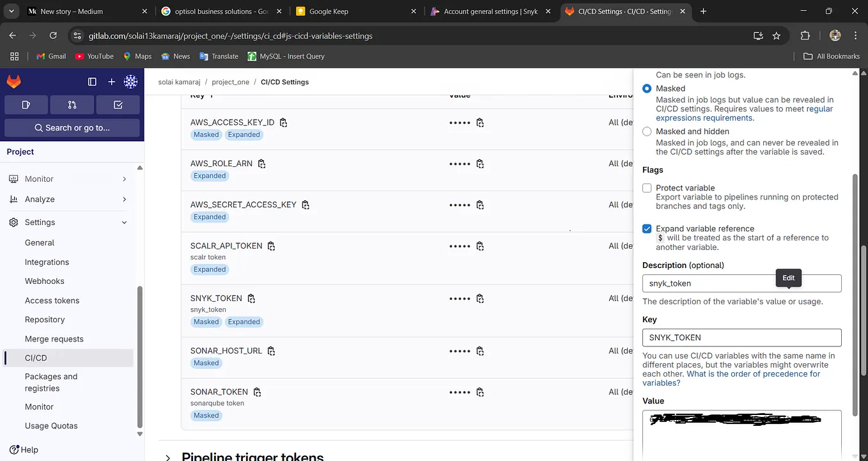Screen dimensions: 868x461
Task: Click the GitLab tanuki logo
Action: pos(14,82)
